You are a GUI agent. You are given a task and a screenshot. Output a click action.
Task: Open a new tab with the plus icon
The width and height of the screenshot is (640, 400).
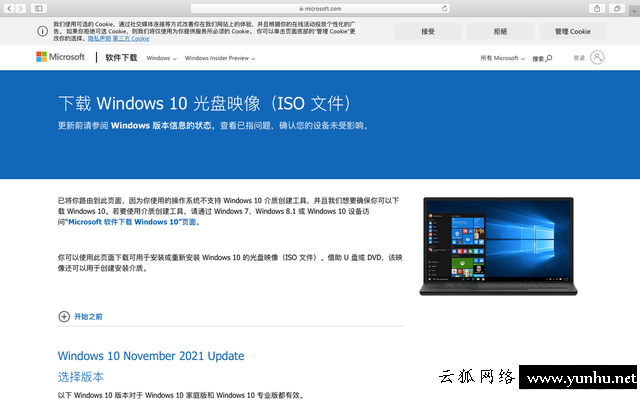point(634,11)
